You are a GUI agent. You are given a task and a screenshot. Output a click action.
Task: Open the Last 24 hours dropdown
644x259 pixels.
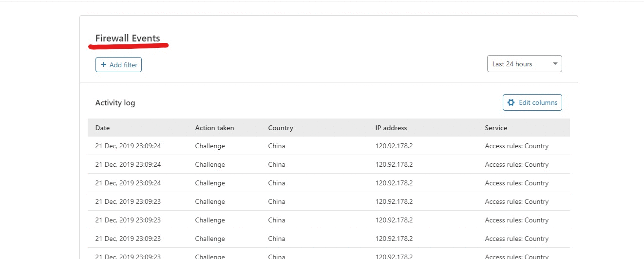click(x=524, y=64)
